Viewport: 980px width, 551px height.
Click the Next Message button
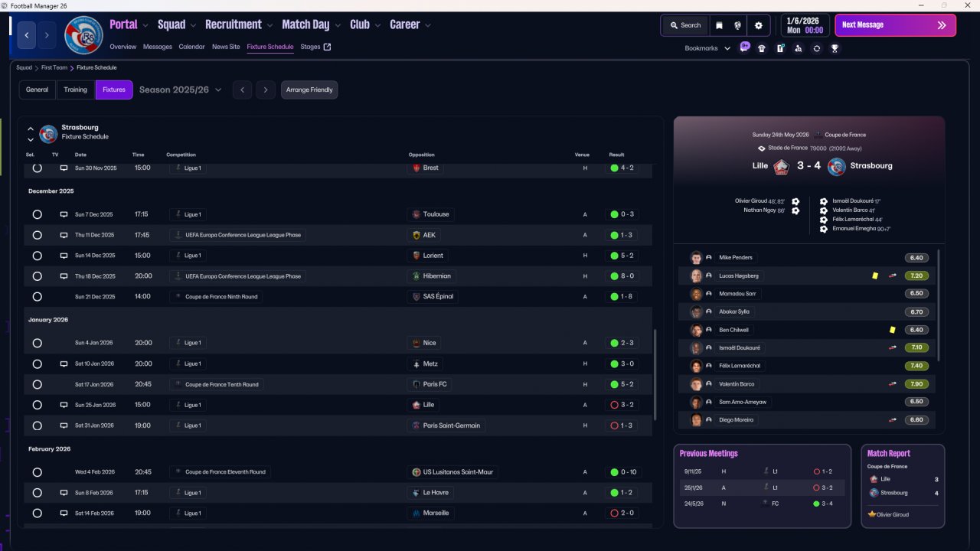tap(895, 25)
